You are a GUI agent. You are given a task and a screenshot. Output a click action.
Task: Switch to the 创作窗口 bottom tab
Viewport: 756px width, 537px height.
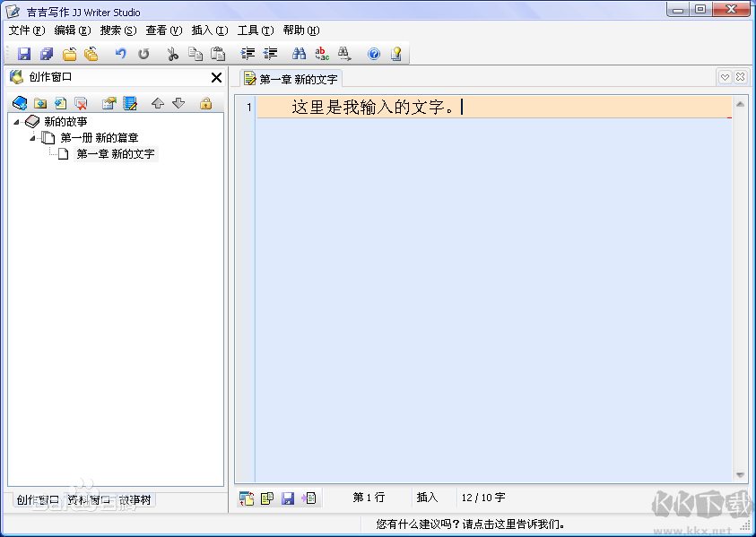pyautogui.click(x=38, y=500)
